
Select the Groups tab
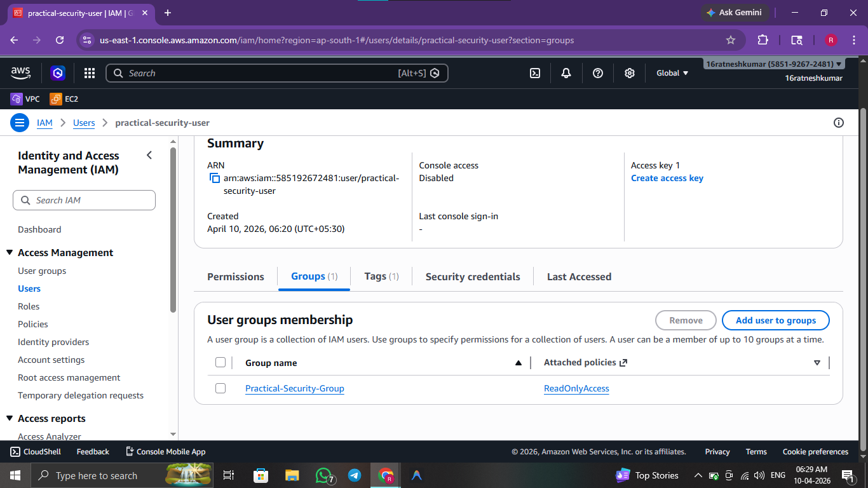coord(314,276)
